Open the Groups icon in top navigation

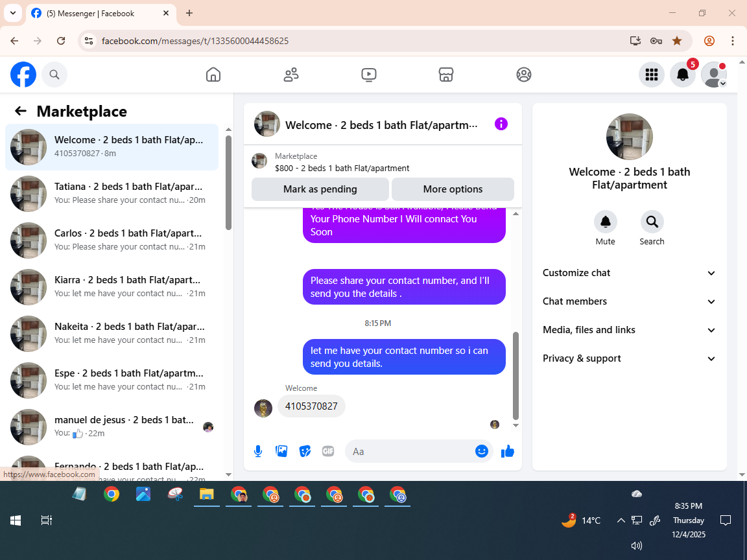tap(523, 75)
